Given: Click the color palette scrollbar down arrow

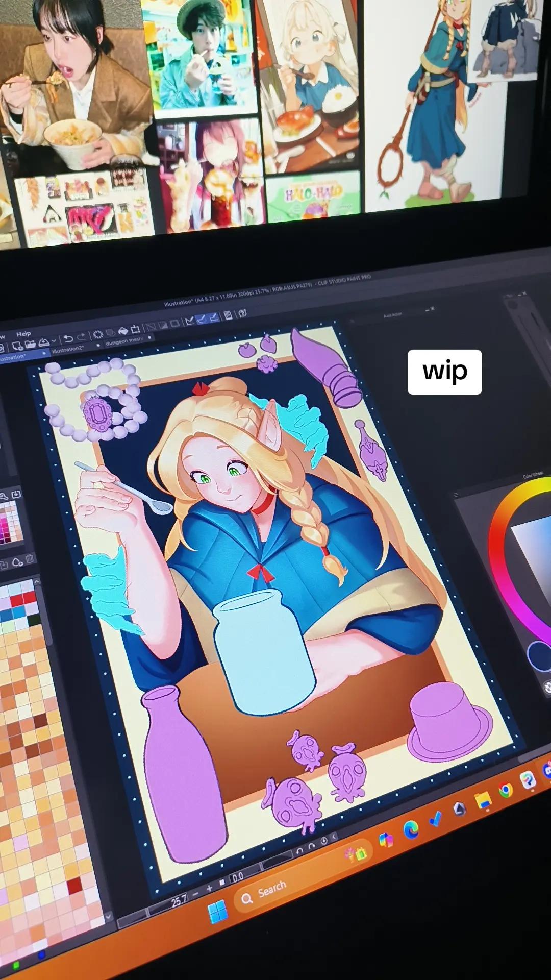Looking at the screenshot, I should (109, 917).
